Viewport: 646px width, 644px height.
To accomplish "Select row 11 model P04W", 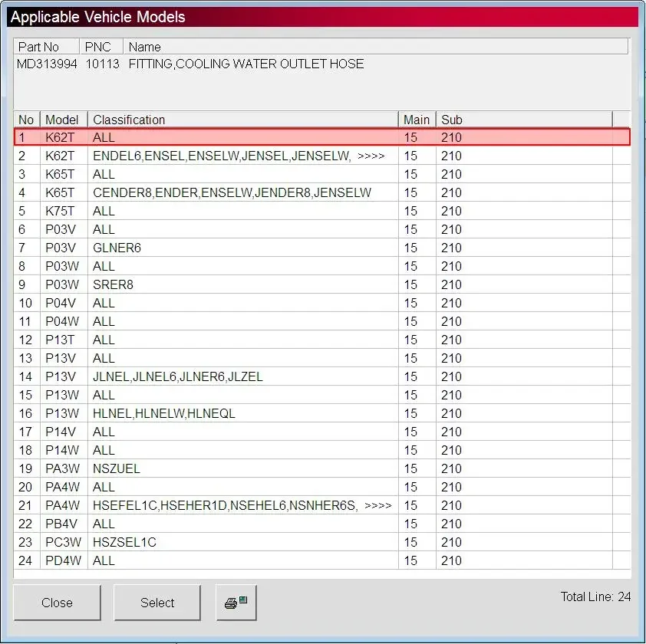I will tap(62, 321).
